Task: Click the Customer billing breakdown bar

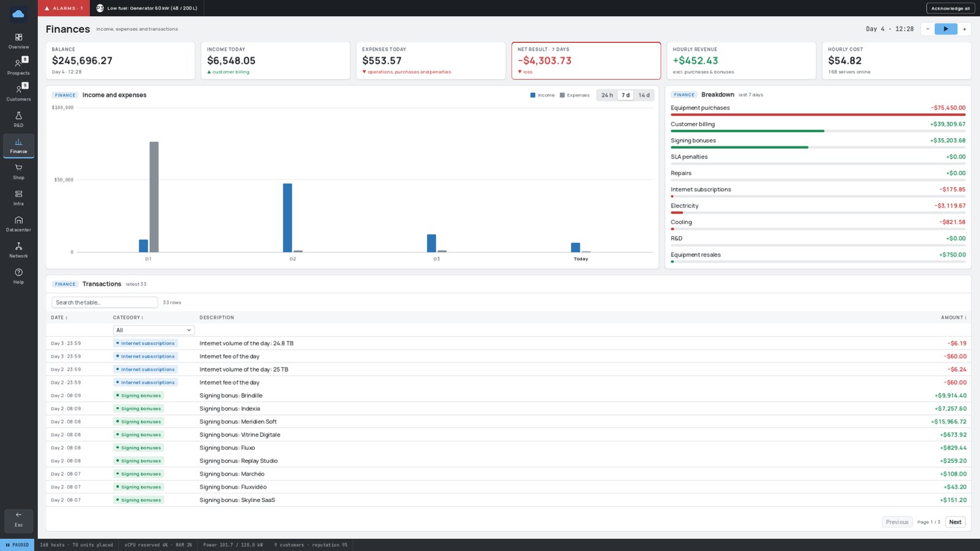Action: coord(747,131)
